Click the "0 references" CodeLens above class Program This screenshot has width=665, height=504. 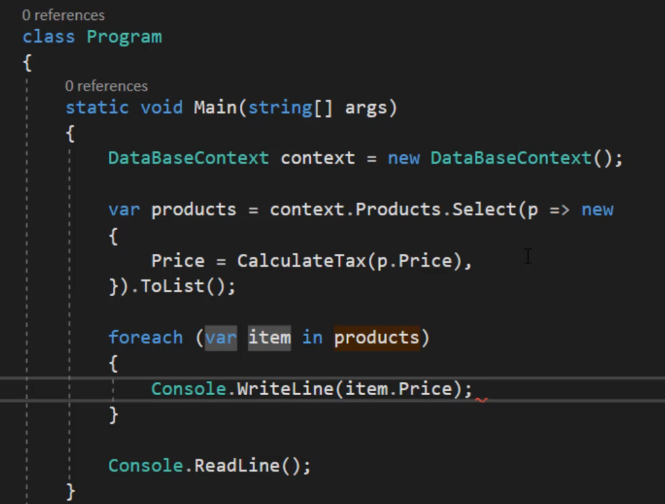coord(63,15)
